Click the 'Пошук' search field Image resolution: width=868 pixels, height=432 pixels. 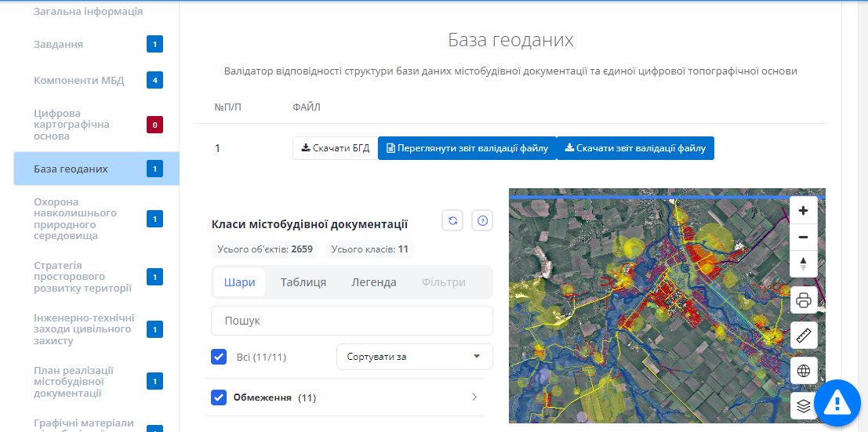[351, 321]
